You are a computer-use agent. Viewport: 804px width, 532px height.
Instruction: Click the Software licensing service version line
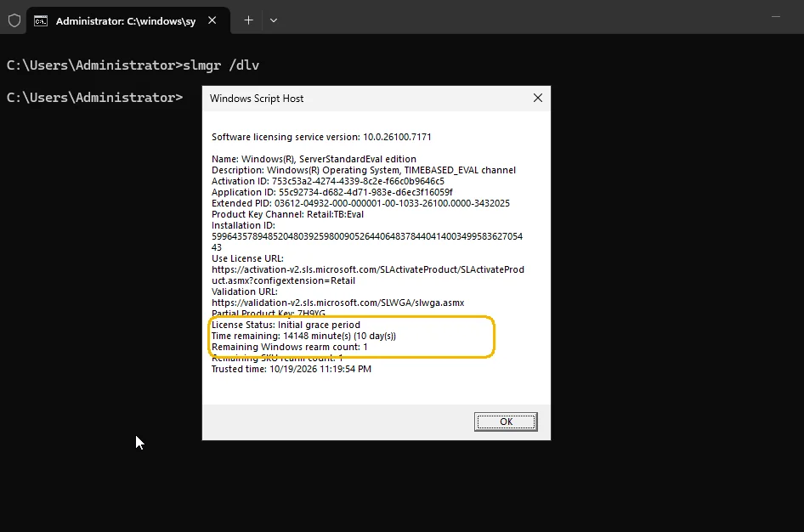click(x=321, y=137)
